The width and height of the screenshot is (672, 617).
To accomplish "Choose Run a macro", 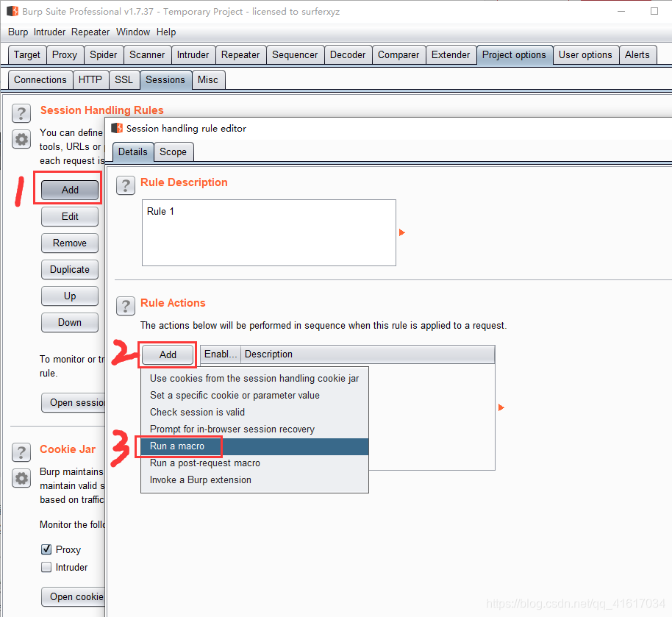I will click(x=254, y=446).
